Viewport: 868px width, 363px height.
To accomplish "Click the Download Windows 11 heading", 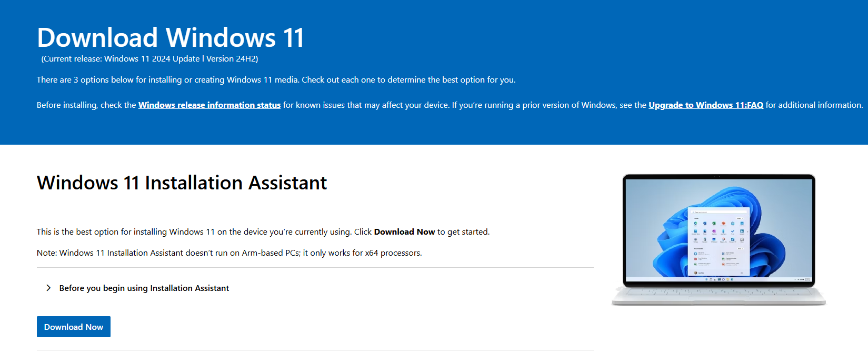I will pos(171,38).
